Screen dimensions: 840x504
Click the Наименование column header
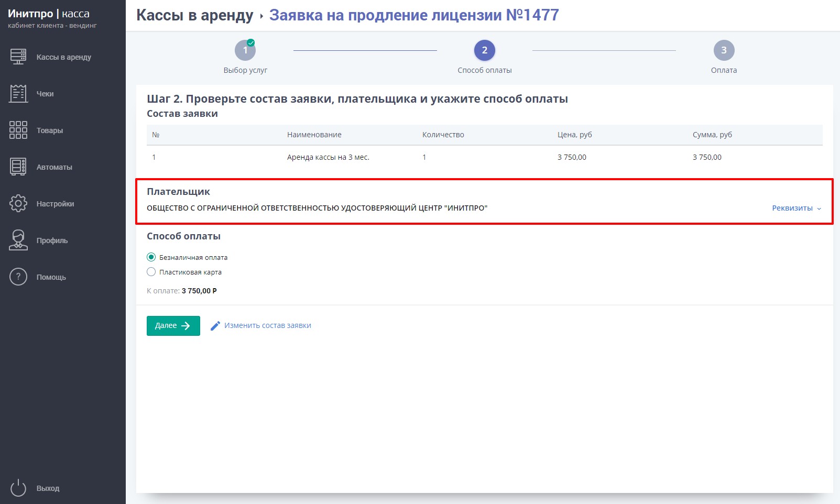coord(314,135)
